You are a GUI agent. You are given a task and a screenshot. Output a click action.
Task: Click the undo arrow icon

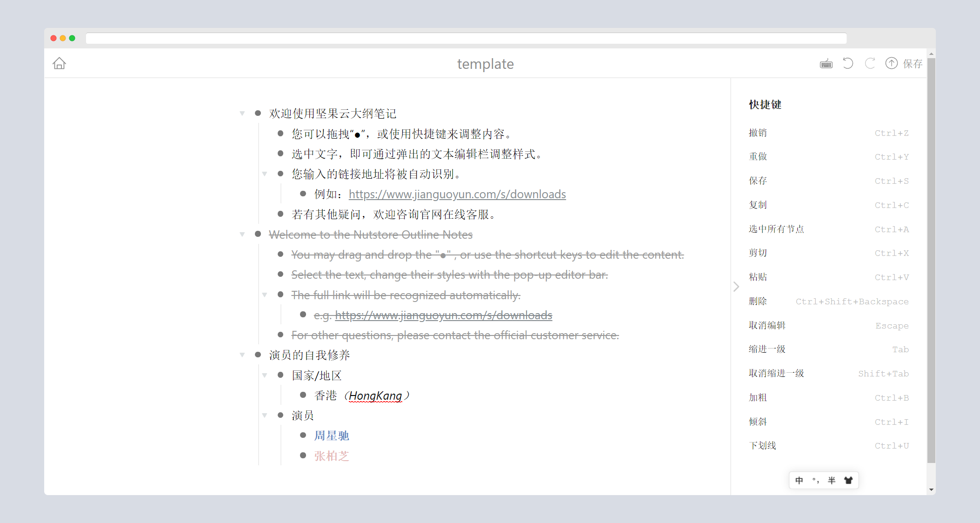coord(848,63)
